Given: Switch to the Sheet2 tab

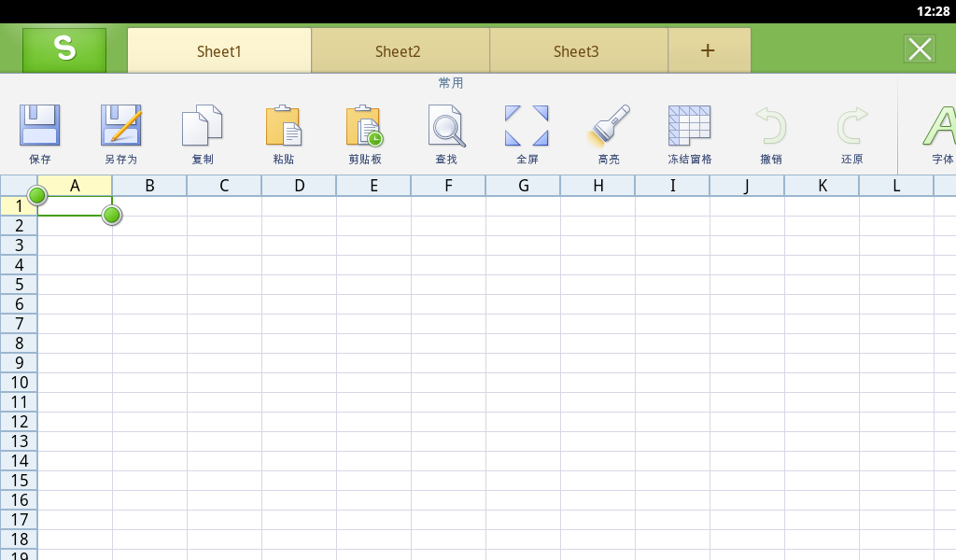Looking at the screenshot, I should (x=398, y=51).
